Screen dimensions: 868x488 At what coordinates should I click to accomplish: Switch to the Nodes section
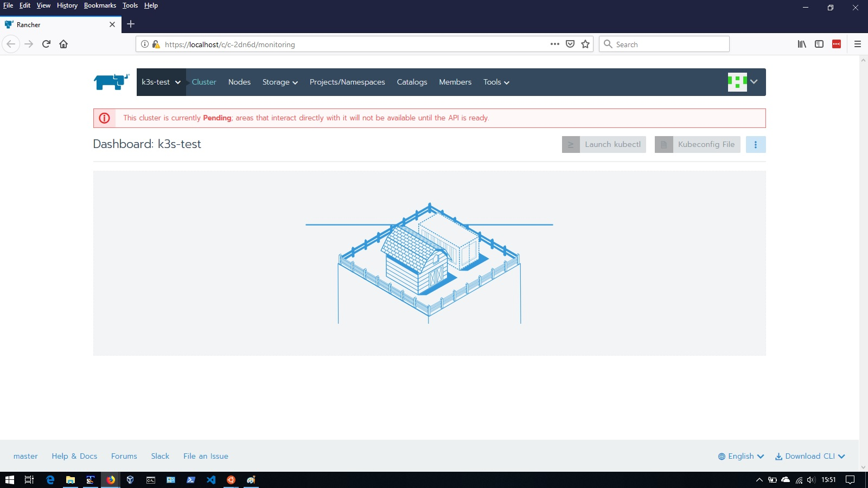239,82
